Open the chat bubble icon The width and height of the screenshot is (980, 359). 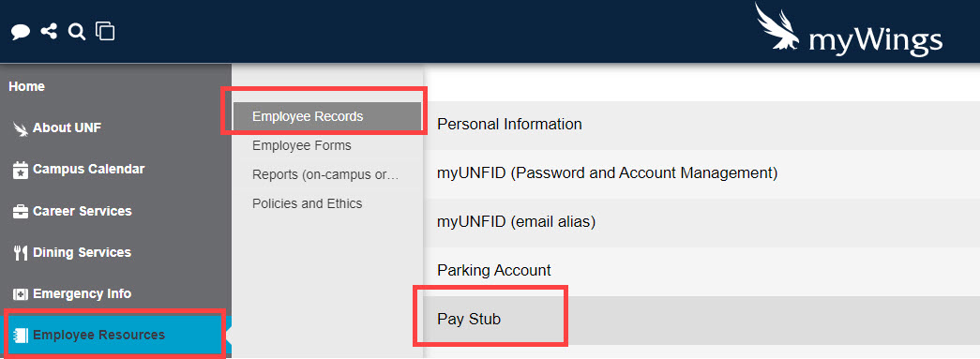(21, 32)
